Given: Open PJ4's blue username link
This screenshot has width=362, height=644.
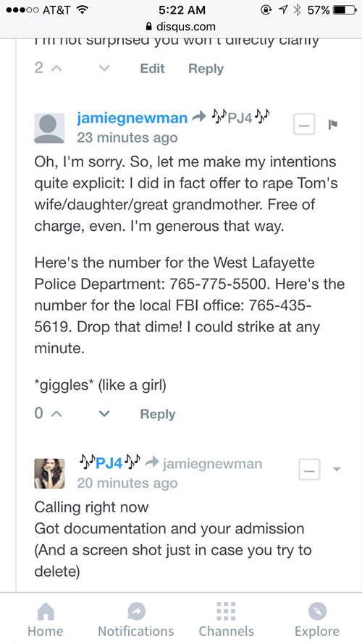Looking at the screenshot, I should pyautogui.click(x=109, y=463).
